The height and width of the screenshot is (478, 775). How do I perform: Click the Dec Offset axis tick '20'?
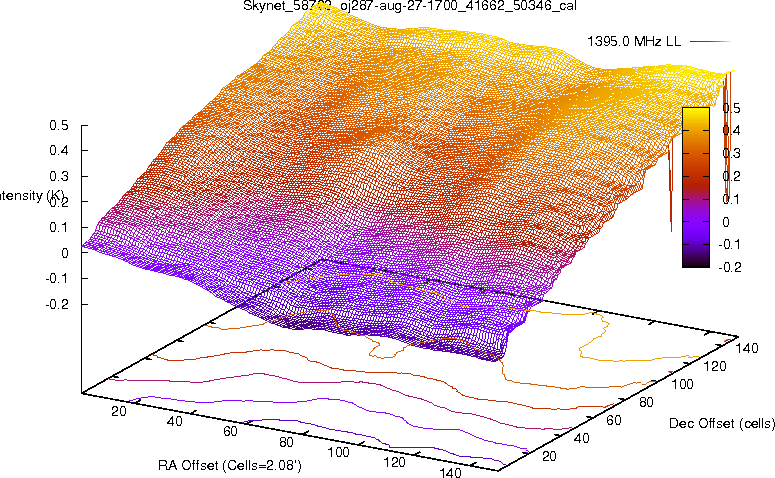click(549, 456)
